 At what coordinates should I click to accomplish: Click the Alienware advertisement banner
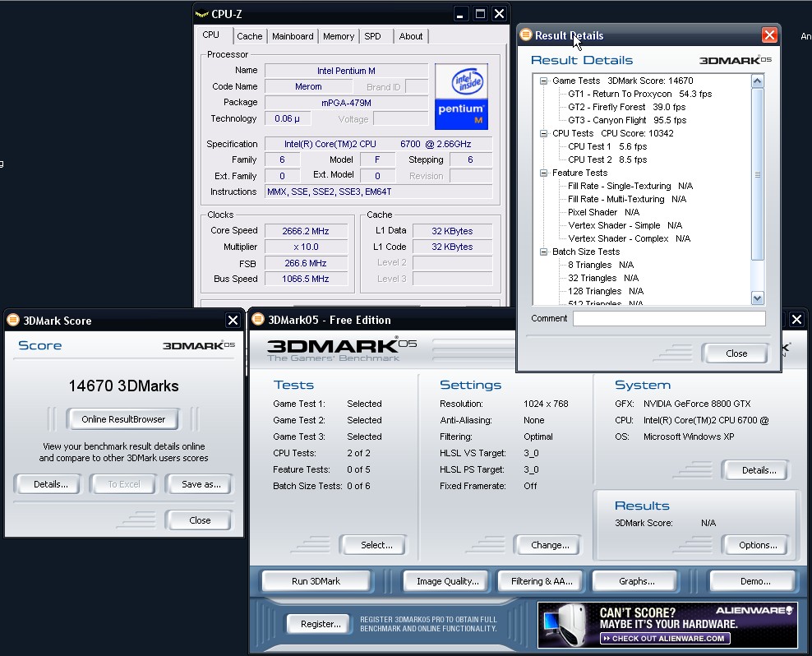coord(667,625)
